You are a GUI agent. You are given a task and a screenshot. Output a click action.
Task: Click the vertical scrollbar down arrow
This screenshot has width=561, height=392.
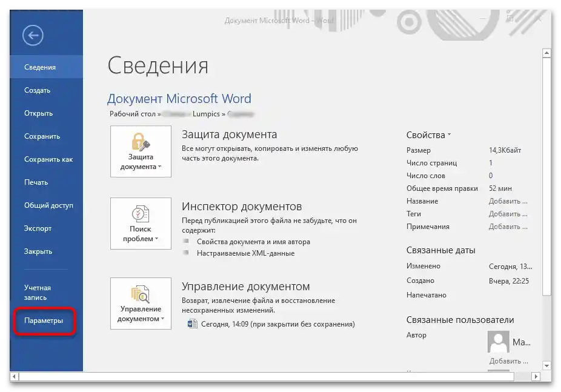coord(546,366)
